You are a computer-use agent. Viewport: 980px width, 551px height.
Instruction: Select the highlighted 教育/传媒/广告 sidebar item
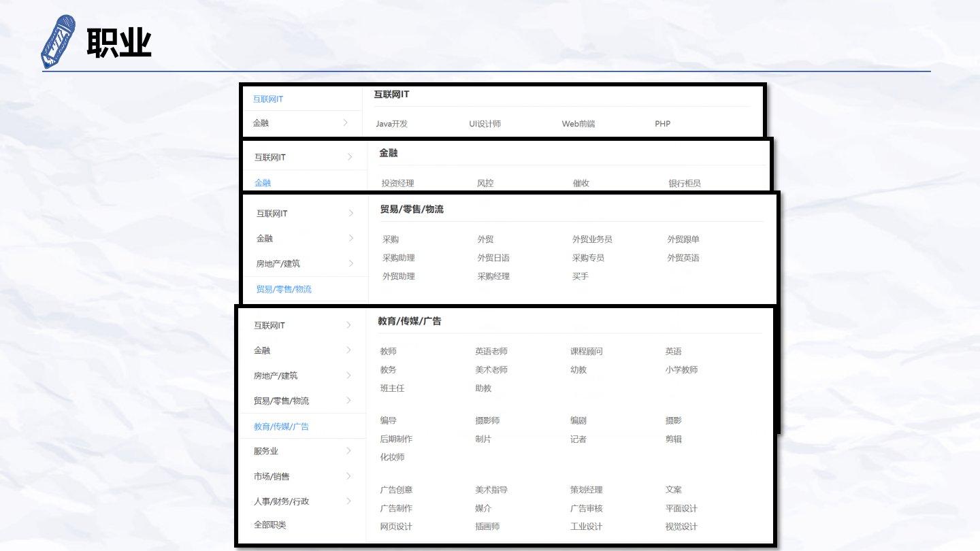(x=281, y=427)
